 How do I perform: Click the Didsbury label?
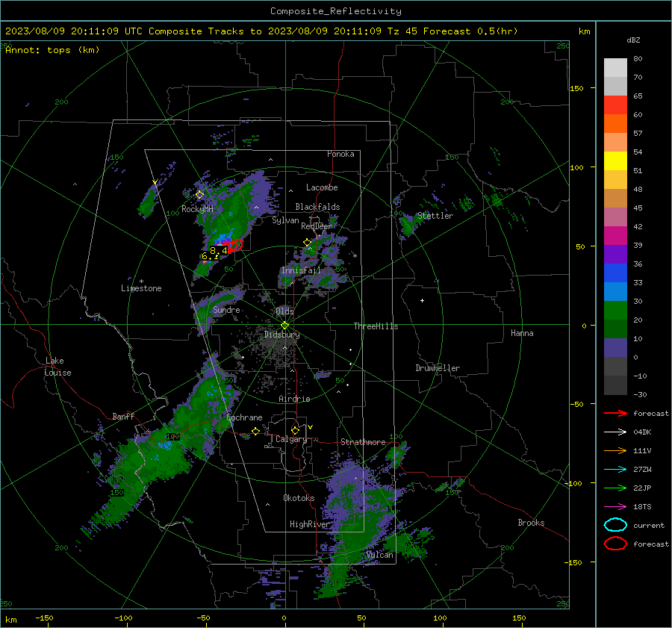pos(281,335)
